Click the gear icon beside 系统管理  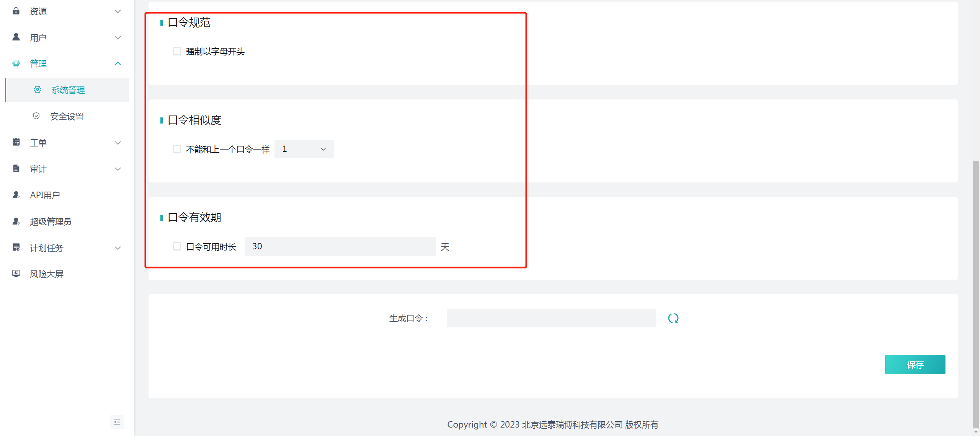point(38,90)
